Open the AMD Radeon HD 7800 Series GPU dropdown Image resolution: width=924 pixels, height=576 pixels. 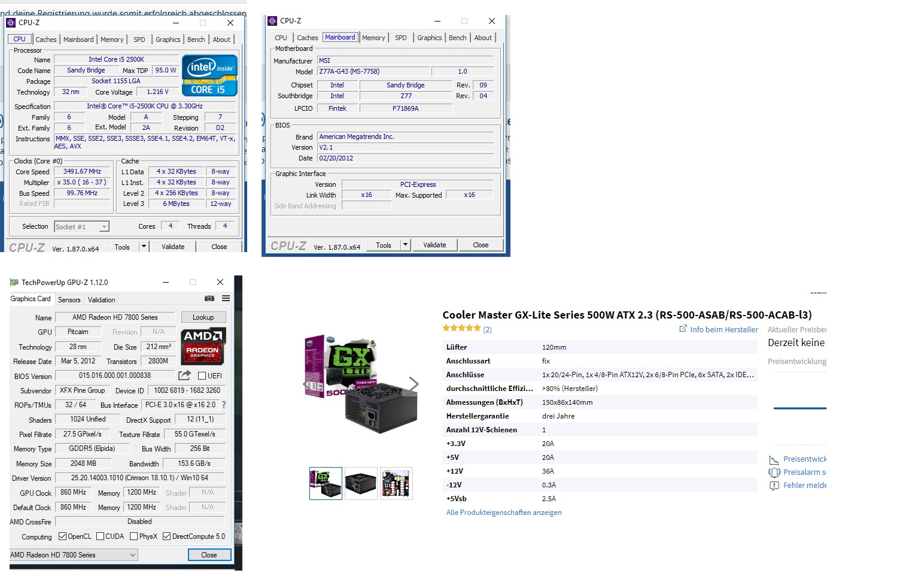(x=74, y=555)
